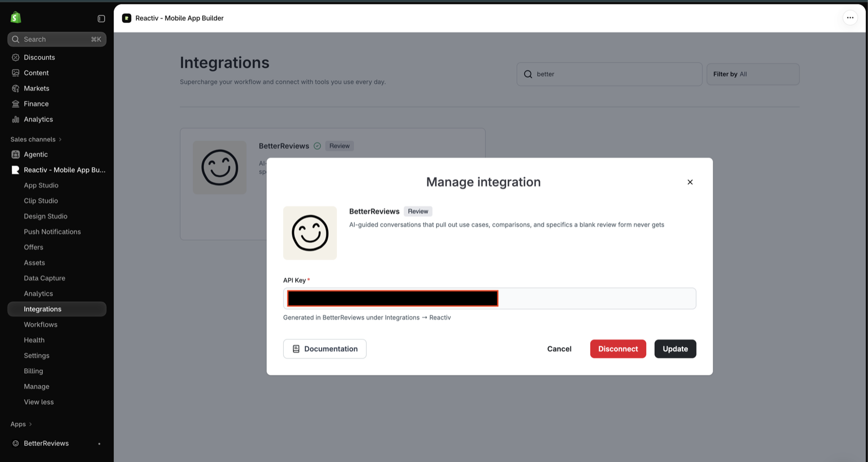Open the Shopify admin Search box
Image resolution: width=868 pixels, height=462 pixels.
pos(57,39)
